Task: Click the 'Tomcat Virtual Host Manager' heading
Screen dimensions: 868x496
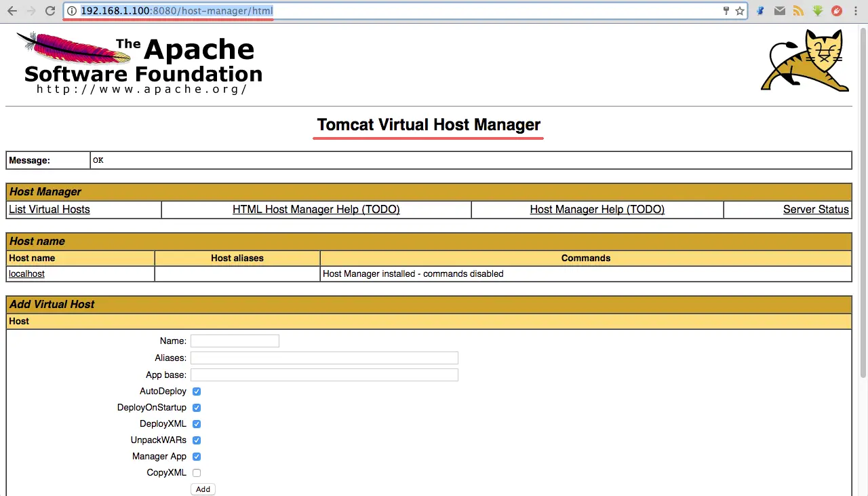Action: click(429, 125)
